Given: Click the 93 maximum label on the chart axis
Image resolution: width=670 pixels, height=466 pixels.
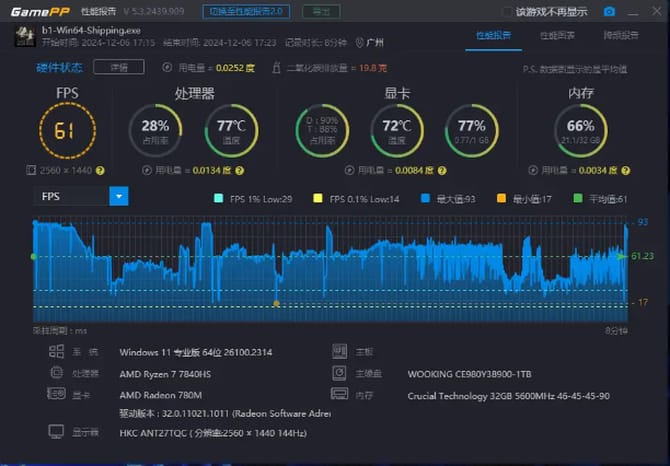Looking at the screenshot, I should (643, 222).
